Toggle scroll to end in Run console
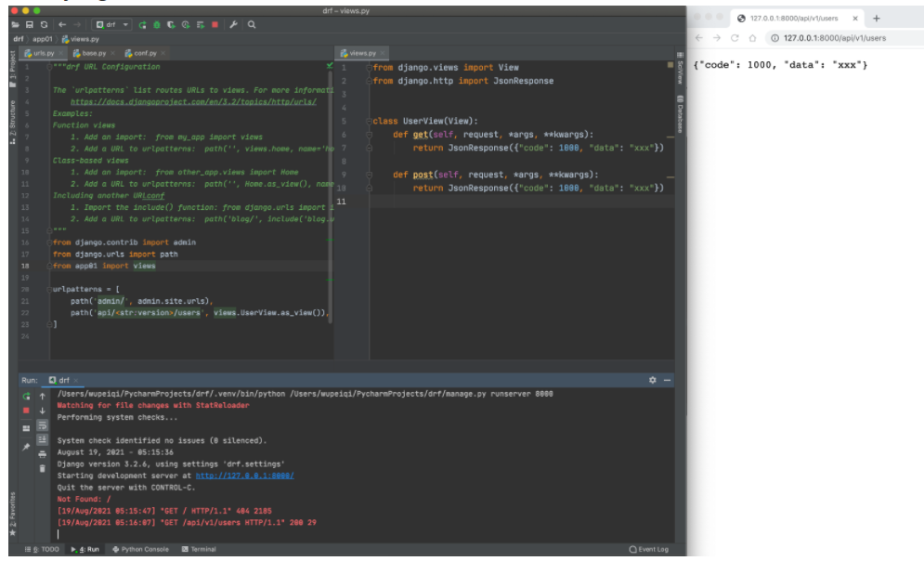 (43, 439)
